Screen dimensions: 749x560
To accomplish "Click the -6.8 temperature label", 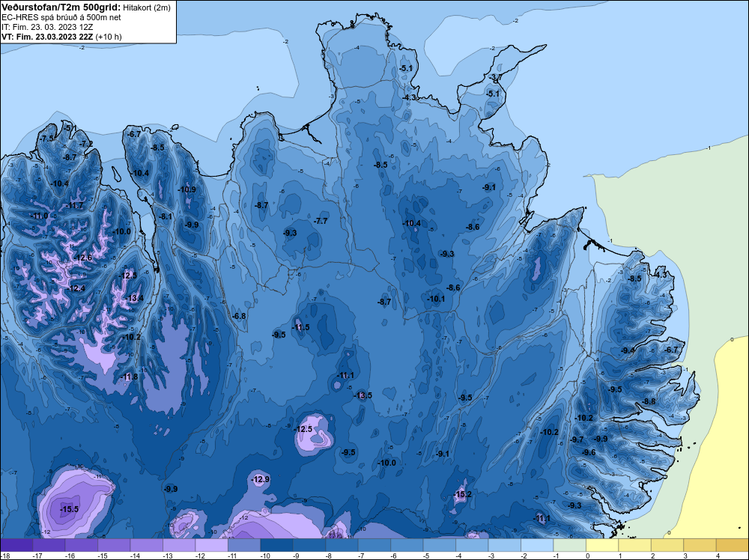I will point(239,316).
